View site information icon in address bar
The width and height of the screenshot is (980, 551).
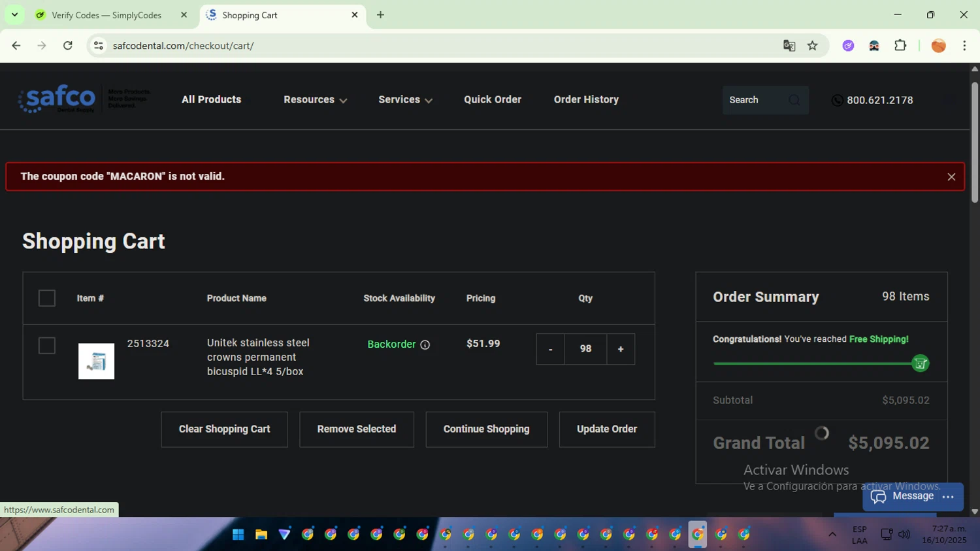click(x=99, y=46)
